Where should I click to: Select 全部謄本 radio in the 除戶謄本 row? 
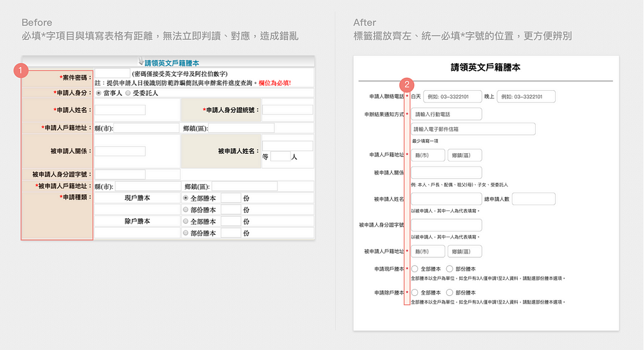(185, 221)
